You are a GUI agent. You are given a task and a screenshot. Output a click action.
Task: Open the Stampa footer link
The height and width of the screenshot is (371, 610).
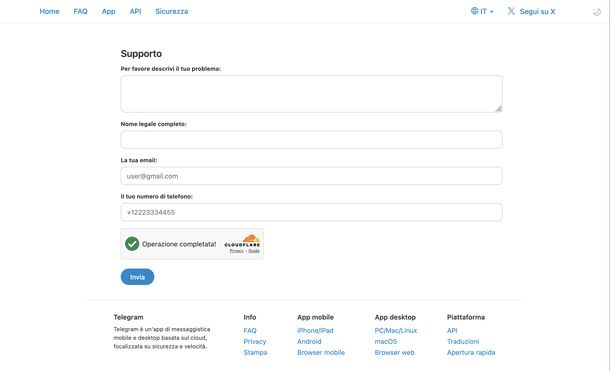[255, 352]
